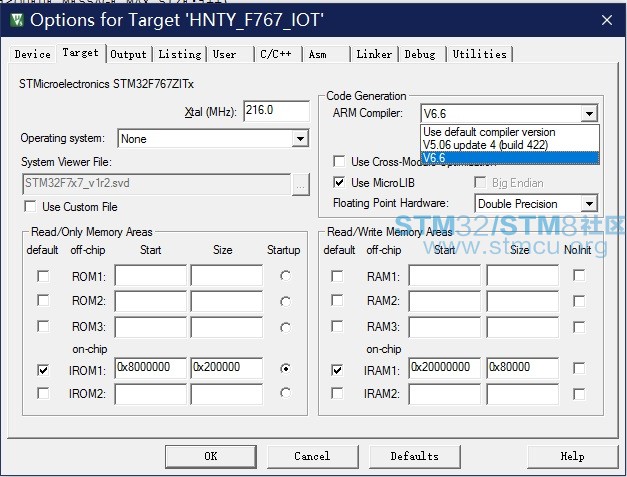Open the Output tab
The height and width of the screenshot is (477, 627).
[128, 54]
